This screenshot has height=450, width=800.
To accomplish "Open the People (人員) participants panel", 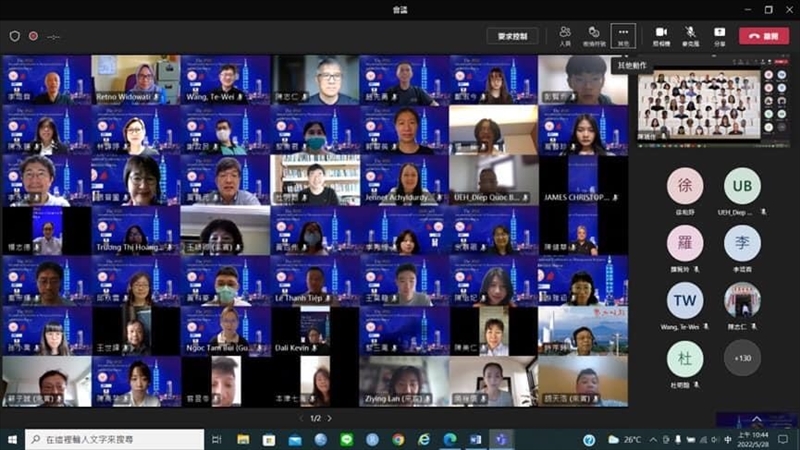I will point(565,36).
